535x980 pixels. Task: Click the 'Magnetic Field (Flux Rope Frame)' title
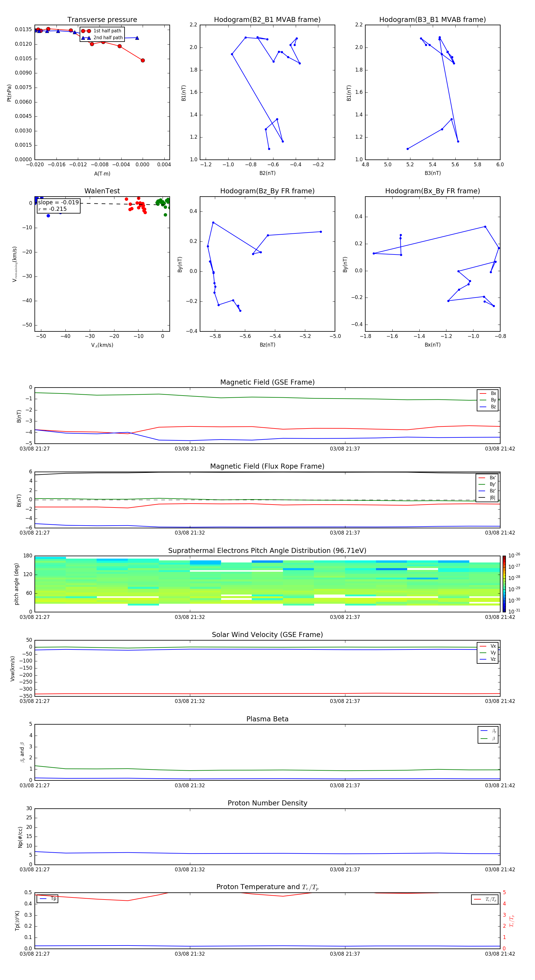coord(267,467)
